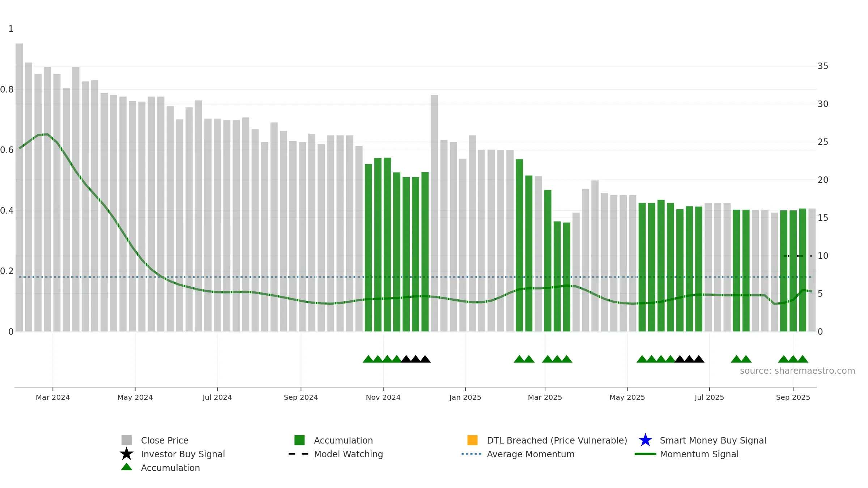Click the black star Investor Buy Signal legend icon
The height and width of the screenshot is (488, 868).
pyautogui.click(x=127, y=454)
